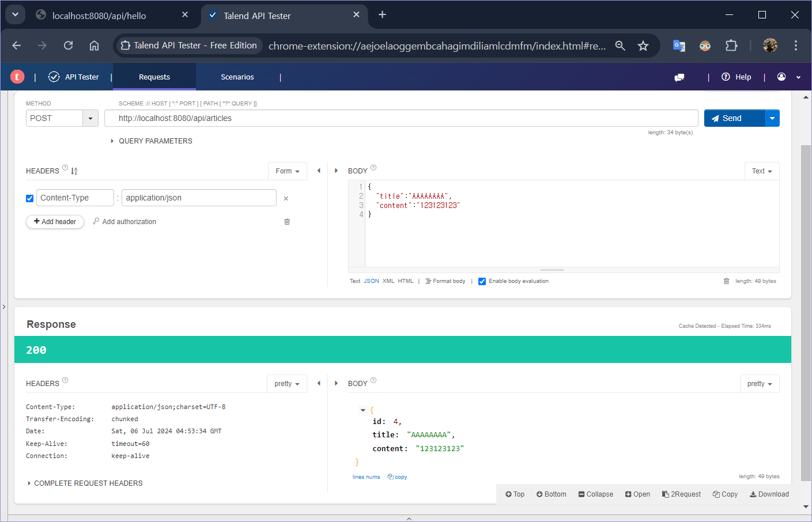Open the request body Text dropdown
812x522 pixels.
[762, 171]
